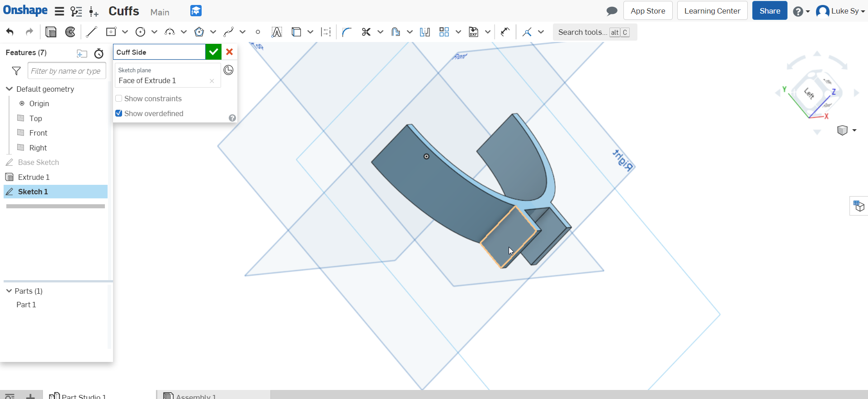Select the Text sketch tool
Viewport: 868px width, 399px height.
tap(277, 32)
